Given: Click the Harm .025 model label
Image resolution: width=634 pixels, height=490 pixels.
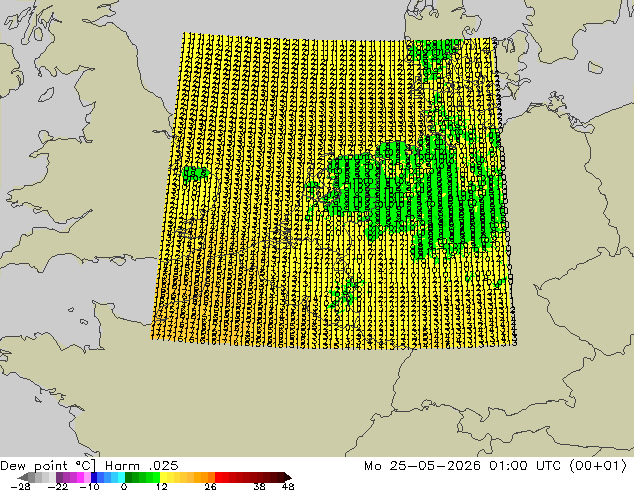Looking at the screenshot, I should (142, 466).
